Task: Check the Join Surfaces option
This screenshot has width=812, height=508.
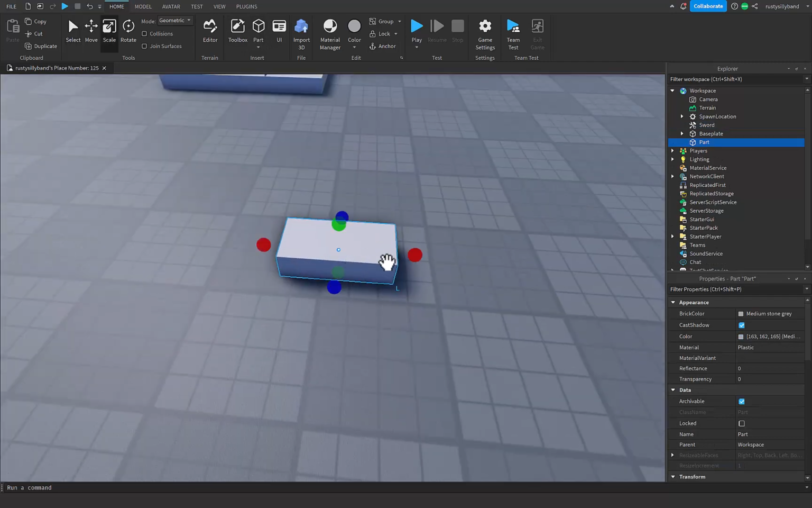Action: [x=144, y=46]
